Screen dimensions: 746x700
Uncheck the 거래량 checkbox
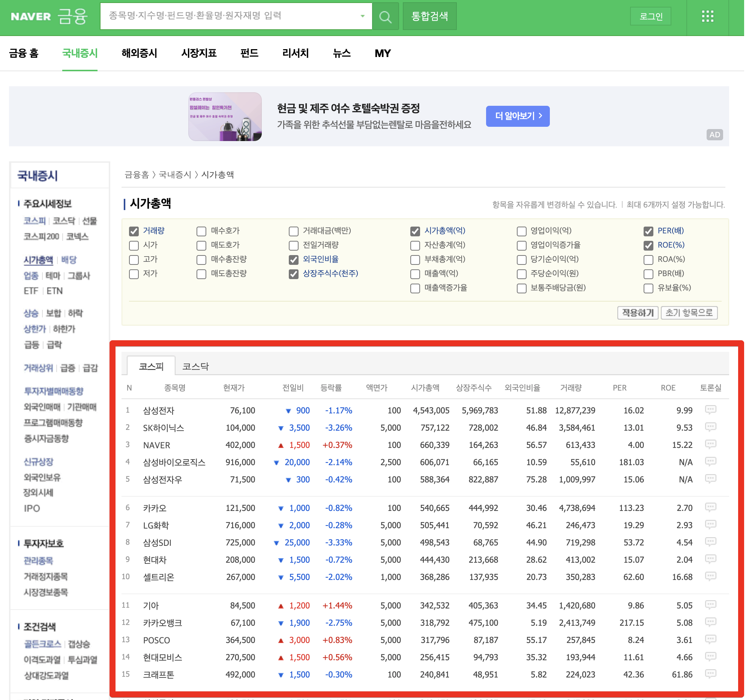[x=134, y=231]
